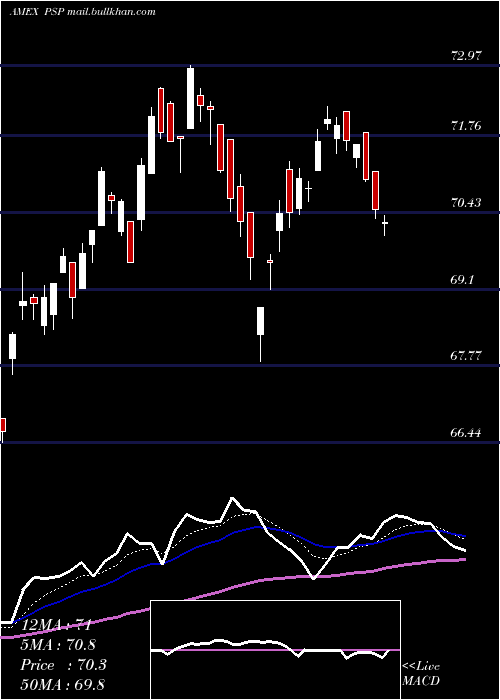
Task: Click the 67.77 price level label
Action: pos(466,356)
